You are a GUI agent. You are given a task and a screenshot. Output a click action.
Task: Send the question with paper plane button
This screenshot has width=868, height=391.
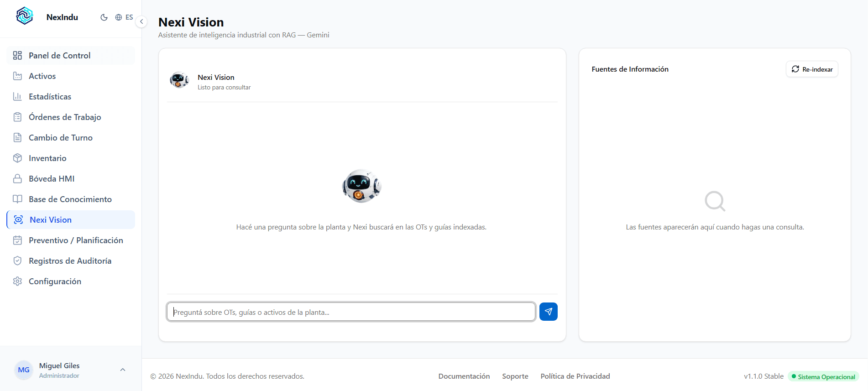(548, 312)
